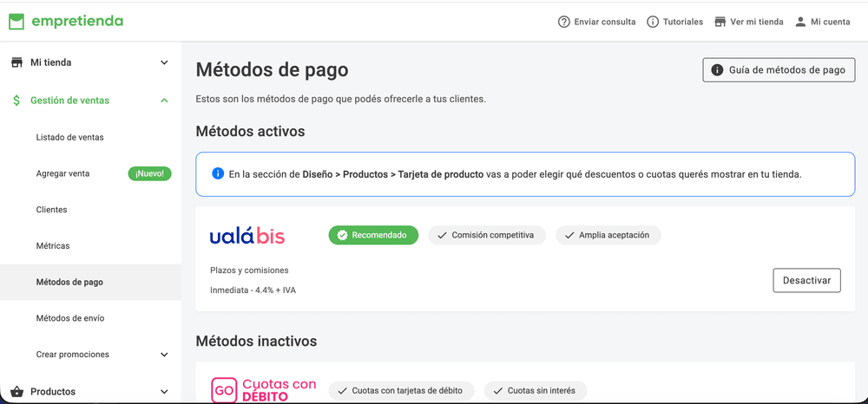Click the Comisión competitiva tag

click(487, 235)
